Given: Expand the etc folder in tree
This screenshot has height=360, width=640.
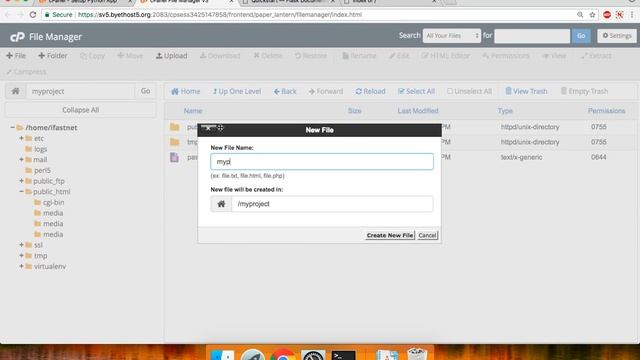Looking at the screenshot, I should click(21, 138).
